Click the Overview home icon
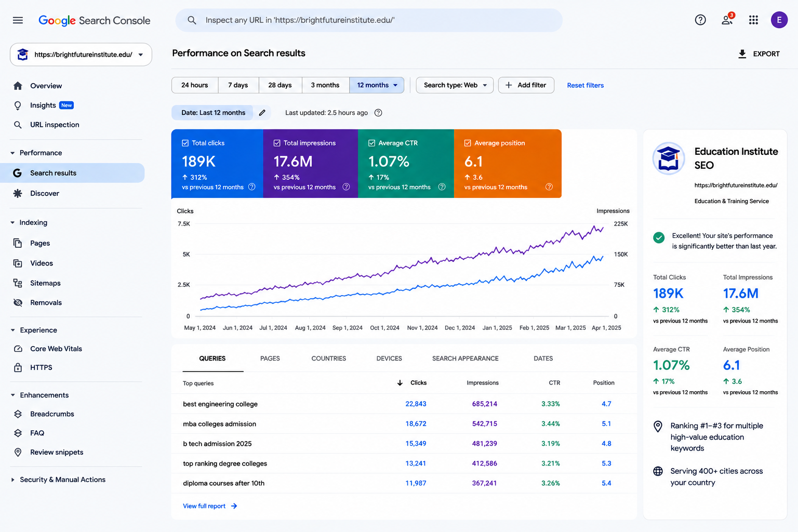Viewport: 798px width, 532px height. [18, 86]
